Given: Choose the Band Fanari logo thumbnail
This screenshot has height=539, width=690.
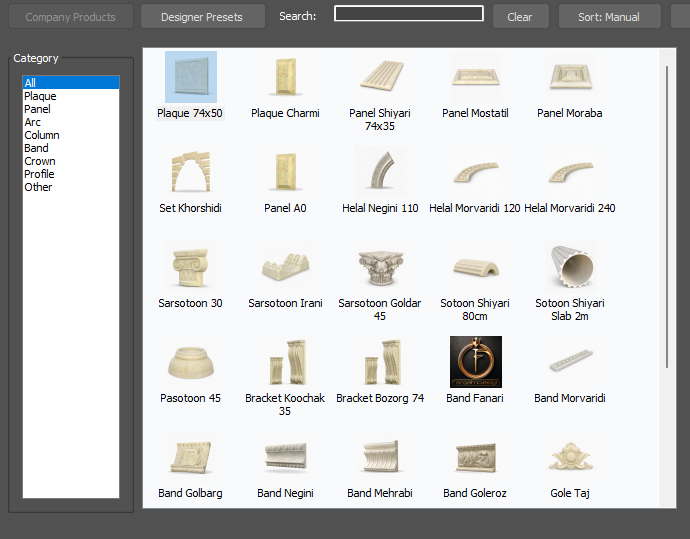Looking at the screenshot, I should pos(476,362).
